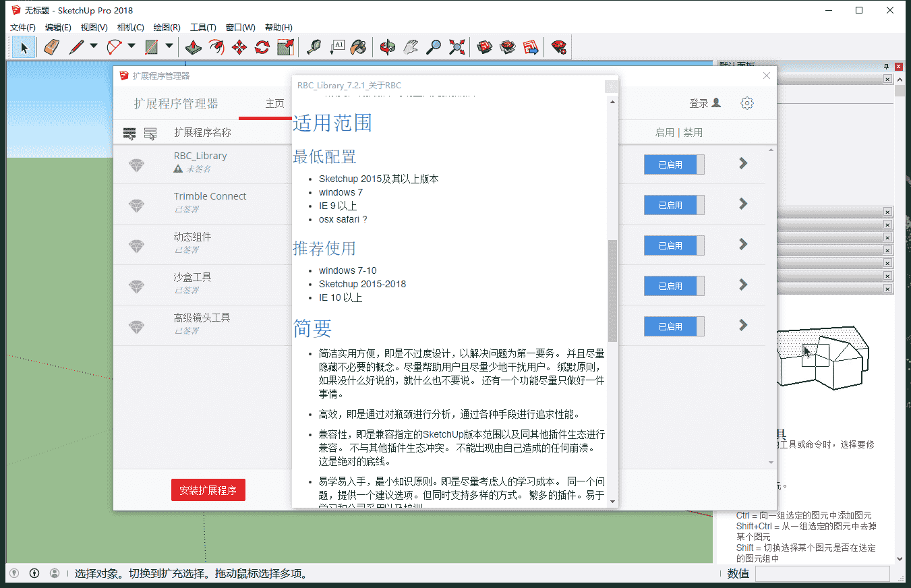Select the arrow Select tool in toolbar
The image size is (911, 588).
pos(24,47)
